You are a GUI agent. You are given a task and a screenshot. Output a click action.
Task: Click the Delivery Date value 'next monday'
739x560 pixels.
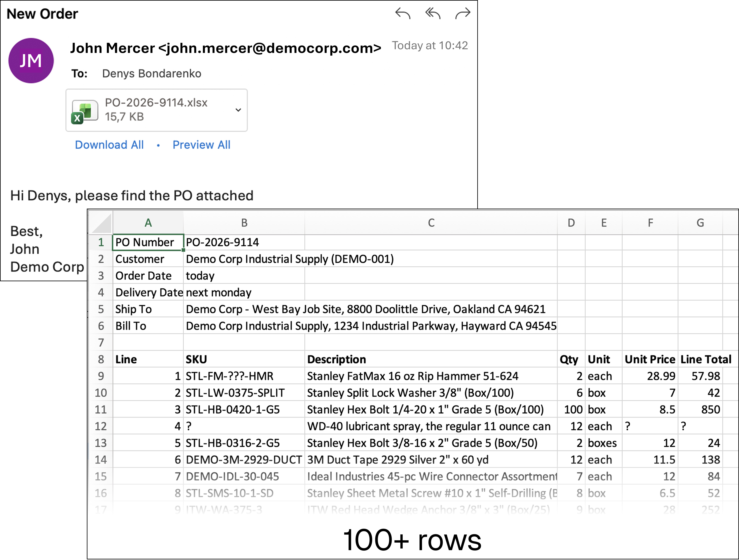244,292
